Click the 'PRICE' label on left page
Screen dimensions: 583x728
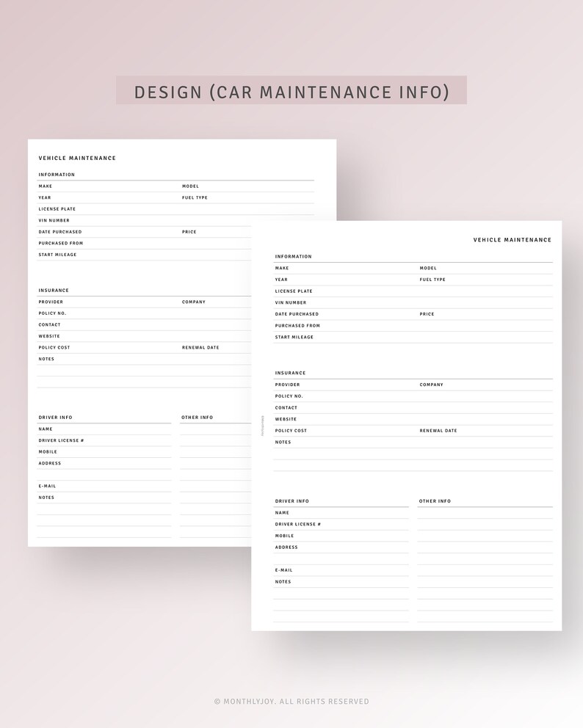189,232
